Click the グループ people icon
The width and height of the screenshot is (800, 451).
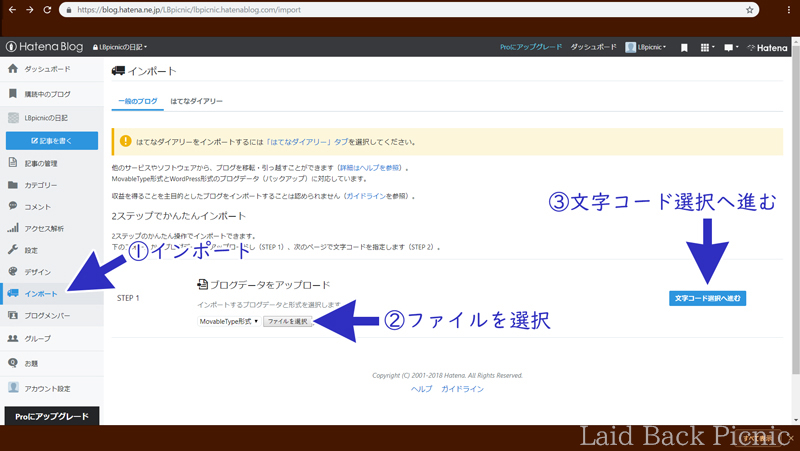click(x=13, y=338)
